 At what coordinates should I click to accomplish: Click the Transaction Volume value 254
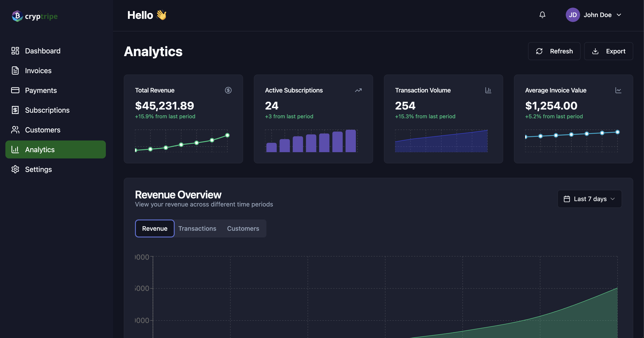(x=405, y=105)
